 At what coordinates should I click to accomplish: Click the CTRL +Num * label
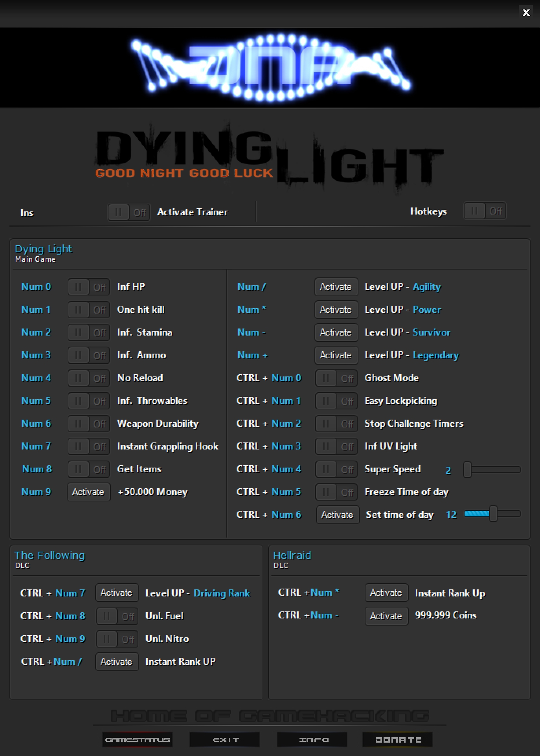pos(309,593)
